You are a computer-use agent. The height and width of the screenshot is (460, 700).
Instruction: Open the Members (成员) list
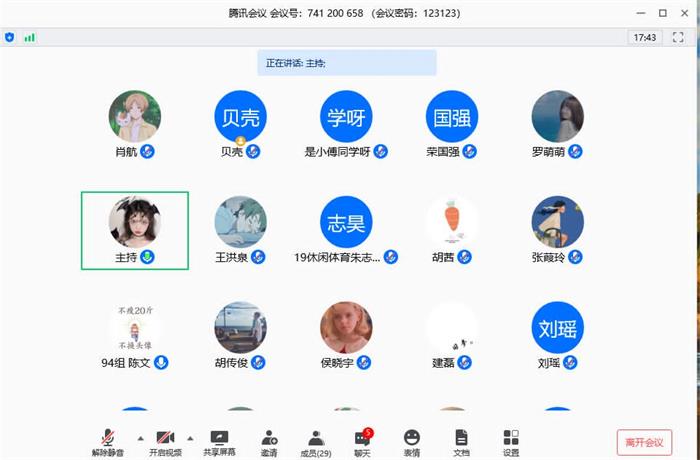point(316,438)
